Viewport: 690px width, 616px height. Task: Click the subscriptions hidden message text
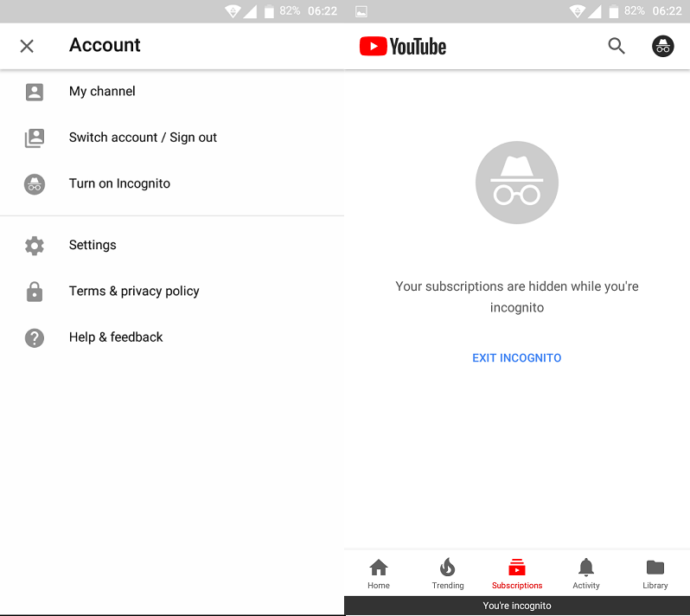(516, 297)
